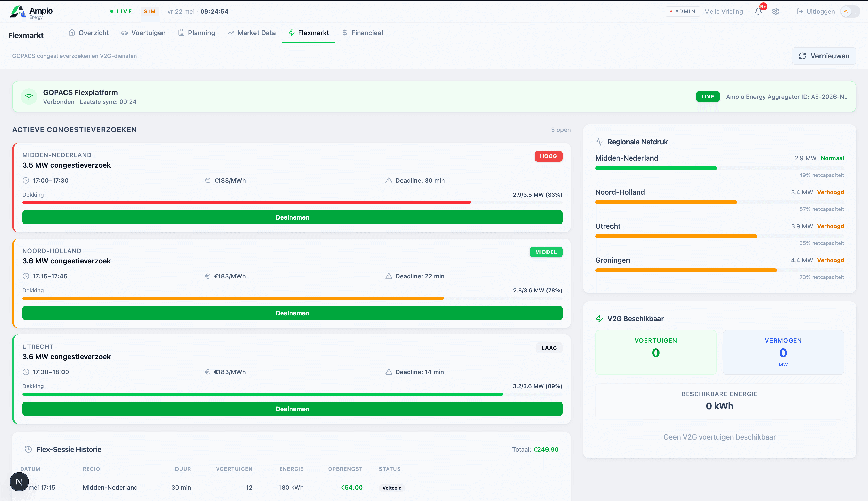The image size is (868, 501).
Task: Click the Groningen netcapaciteit bar
Action: [x=719, y=271]
